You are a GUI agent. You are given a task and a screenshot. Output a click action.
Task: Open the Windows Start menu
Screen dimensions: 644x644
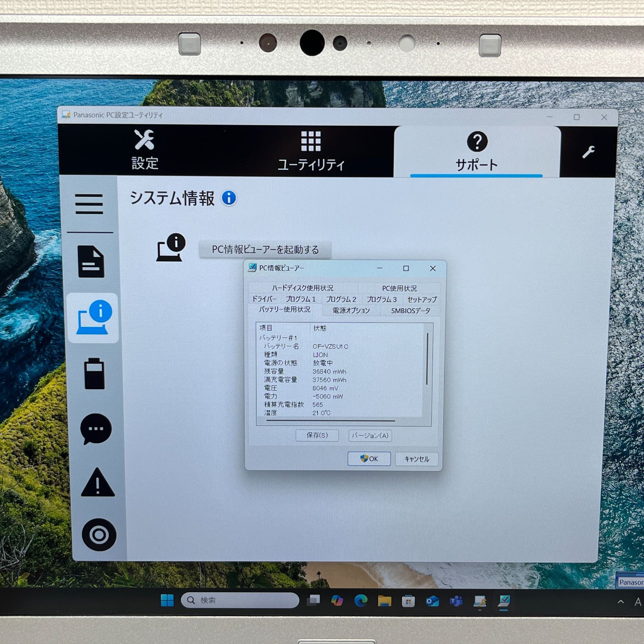pyautogui.click(x=167, y=600)
